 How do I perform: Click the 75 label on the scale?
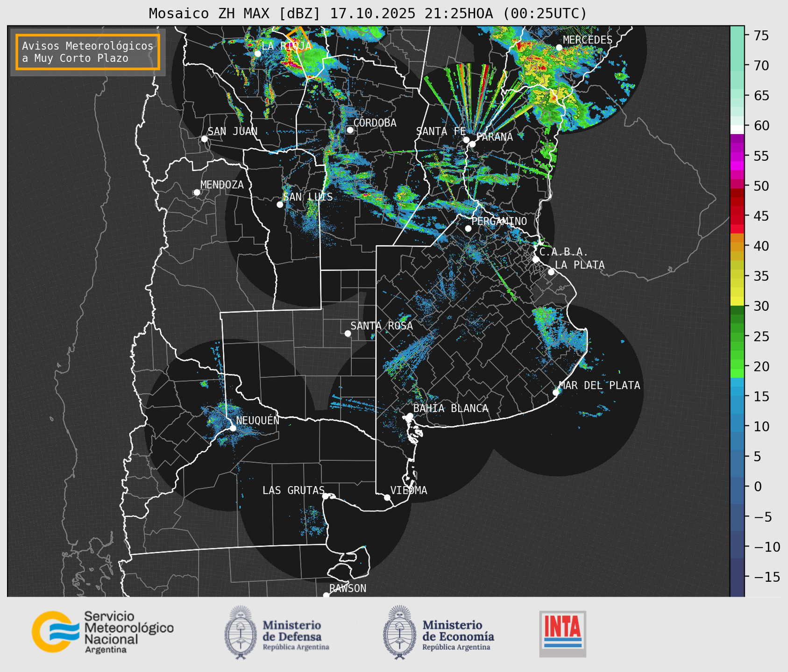point(760,36)
